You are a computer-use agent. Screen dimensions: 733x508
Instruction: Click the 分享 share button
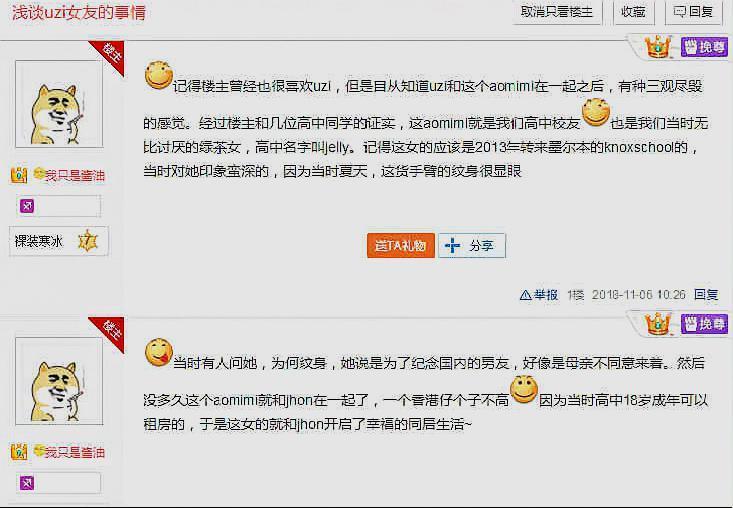[472, 245]
